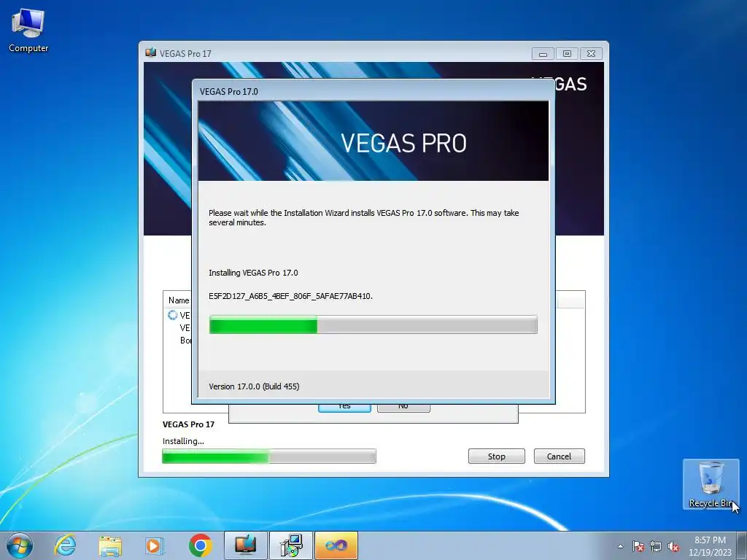Click the VEGAS Pro 17.0 installation progress bar
The height and width of the screenshot is (560, 747).
pyautogui.click(x=373, y=324)
